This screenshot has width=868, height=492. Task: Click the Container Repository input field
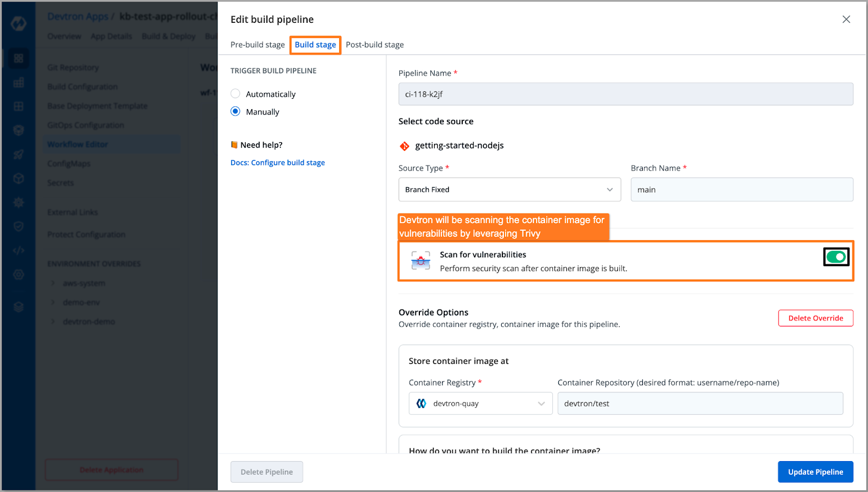click(x=700, y=403)
